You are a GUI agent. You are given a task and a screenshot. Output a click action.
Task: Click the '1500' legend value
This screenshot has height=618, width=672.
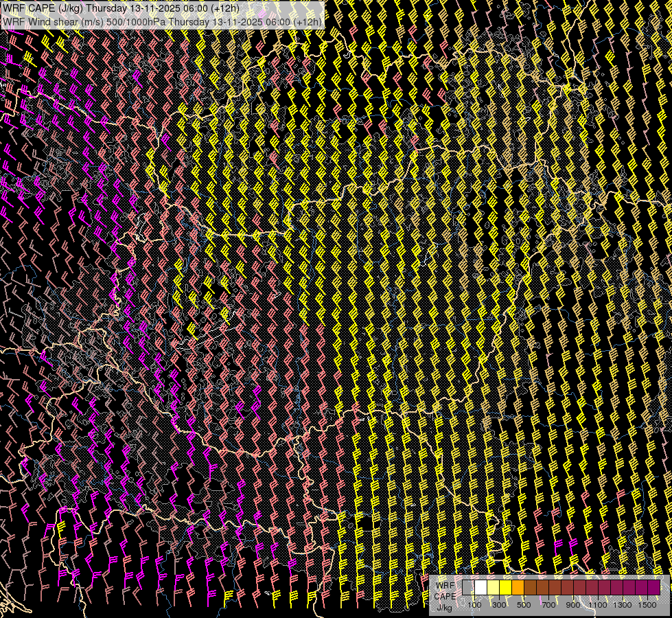pyautogui.click(x=647, y=605)
